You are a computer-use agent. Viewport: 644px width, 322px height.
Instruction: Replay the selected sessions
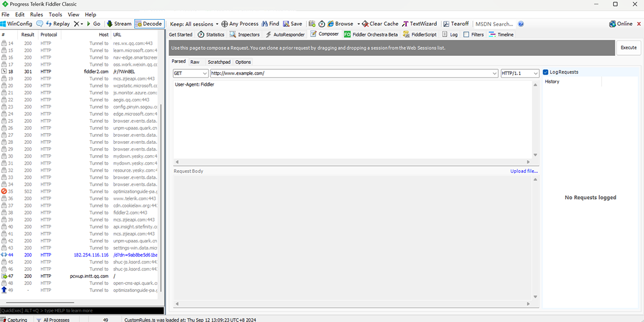tap(57, 24)
